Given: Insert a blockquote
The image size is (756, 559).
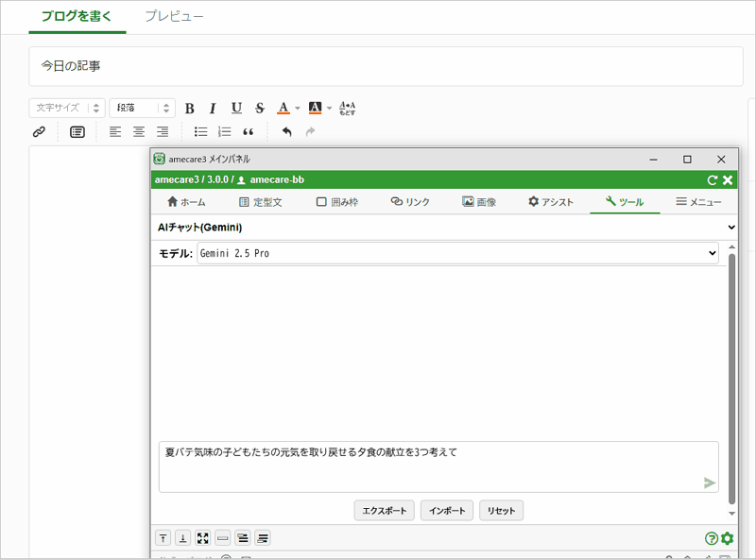Looking at the screenshot, I should 249,132.
